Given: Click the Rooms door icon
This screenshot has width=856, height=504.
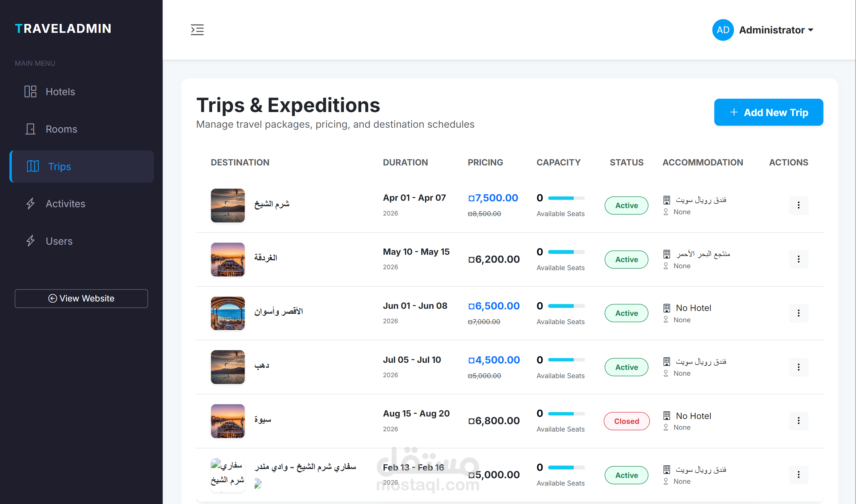Looking at the screenshot, I should point(30,129).
